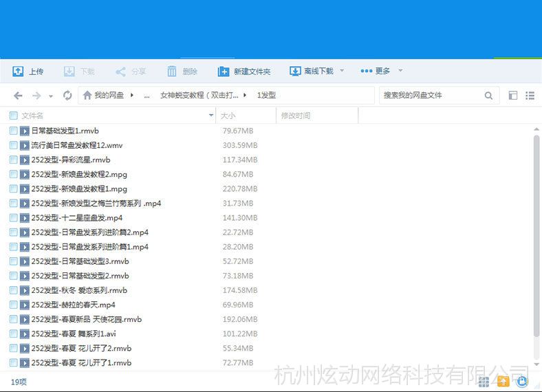The image size is (542, 392).
Task: Click the video icon of 252发型-春夏 舞系列1.avi
Action: pos(25,334)
